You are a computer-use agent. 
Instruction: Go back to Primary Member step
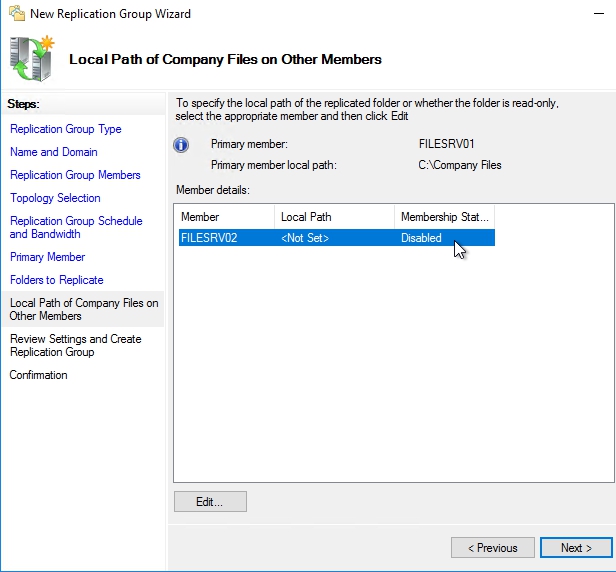click(47, 257)
